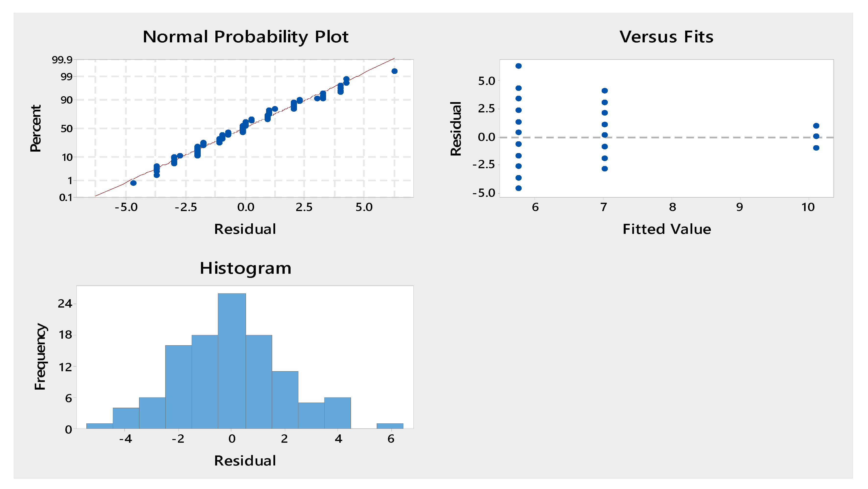Click the "Fitted Value" axis label
This screenshot has height=489, width=868.
point(667,229)
